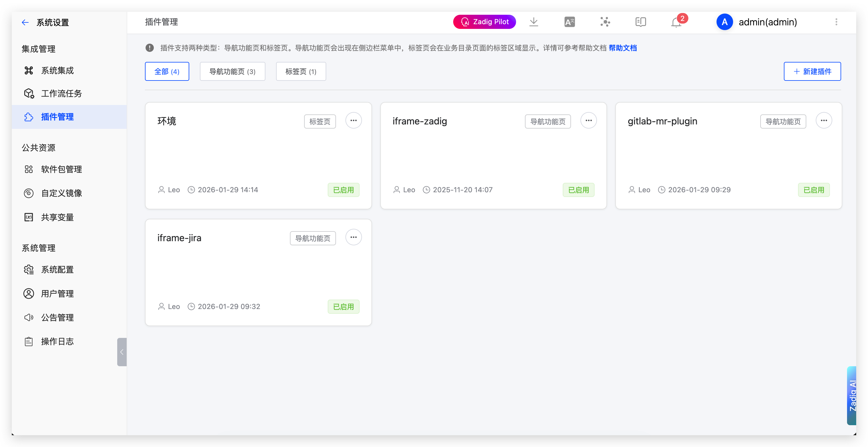Open the help documentation book icon
Screen dimensions: 868x447
(641, 22)
